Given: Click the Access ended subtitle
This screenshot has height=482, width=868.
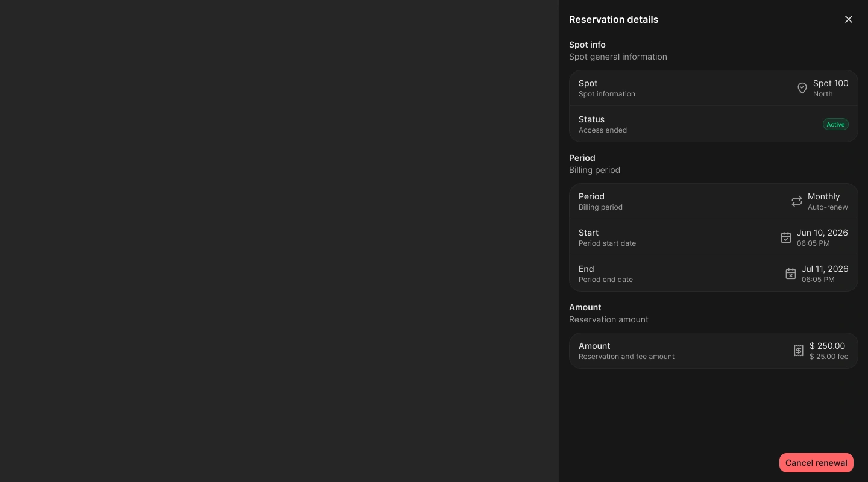Looking at the screenshot, I should pyautogui.click(x=603, y=130).
